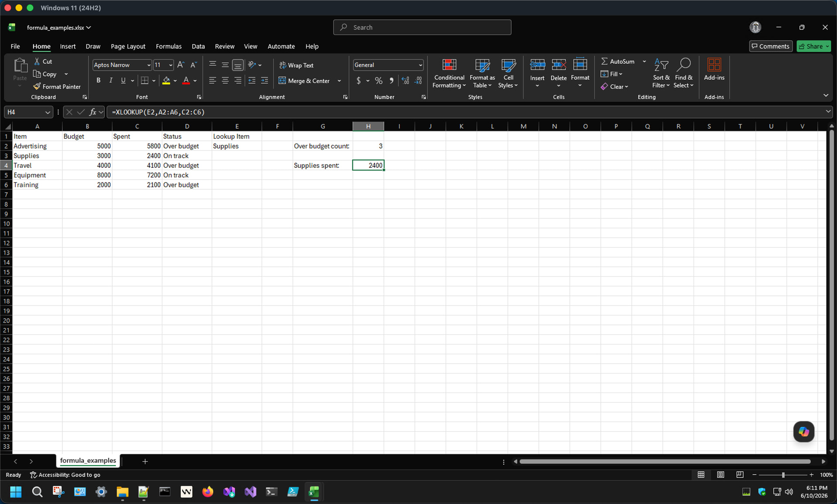The image size is (837, 504).
Task: Apply Accounting Number Format dollar icon
Action: [x=359, y=81]
